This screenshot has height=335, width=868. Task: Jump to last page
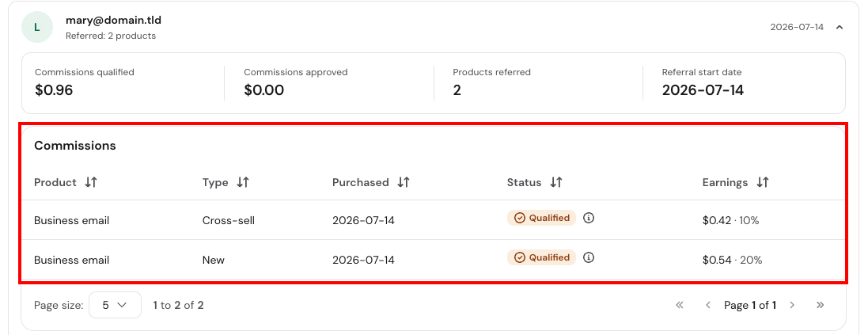[x=821, y=305]
